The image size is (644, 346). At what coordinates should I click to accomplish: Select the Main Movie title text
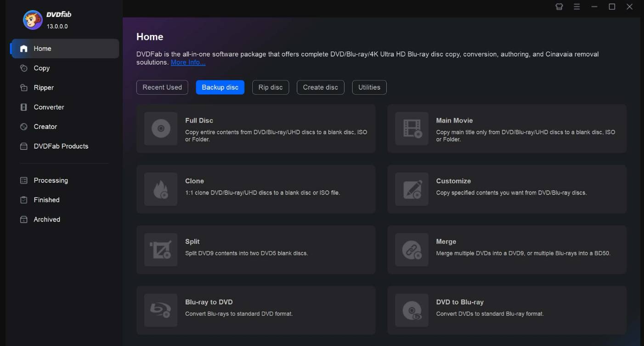click(454, 120)
